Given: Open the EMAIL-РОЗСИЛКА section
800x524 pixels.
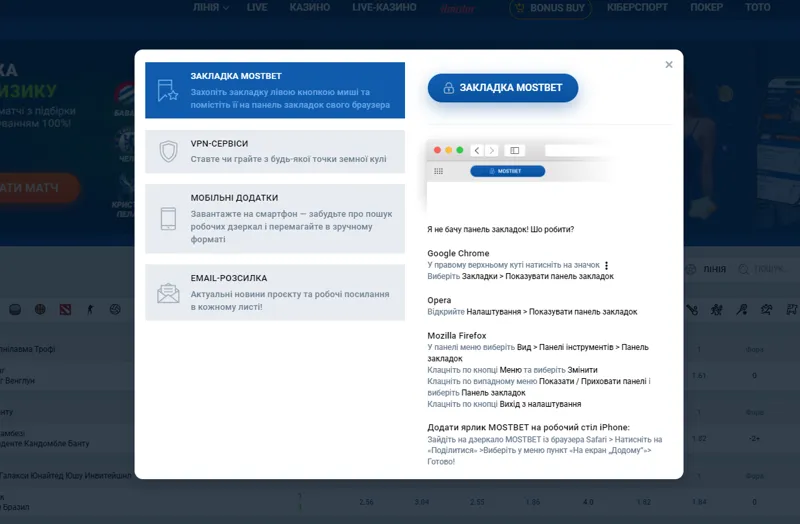Looking at the screenshot, I should pyautogui.click(x=275, y=292).
